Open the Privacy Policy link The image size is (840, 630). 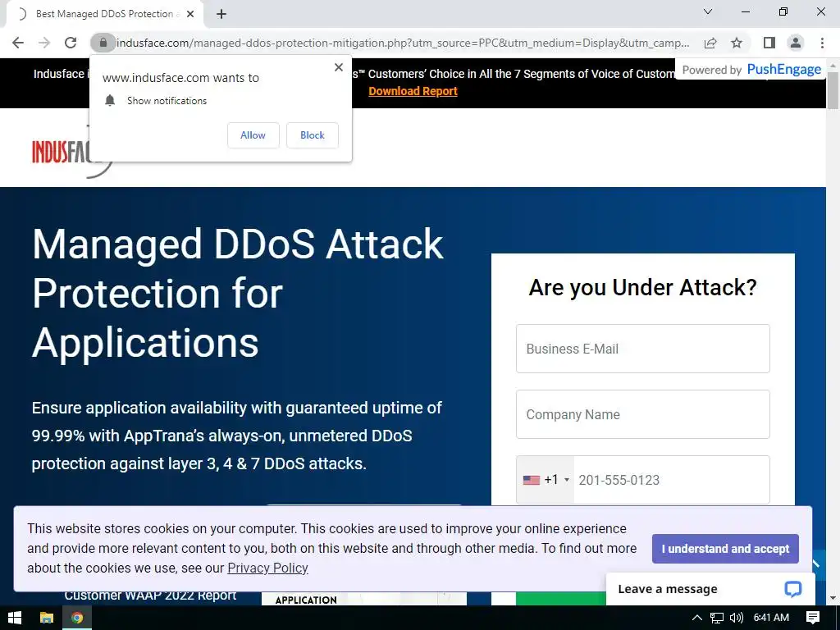point(268,568)
